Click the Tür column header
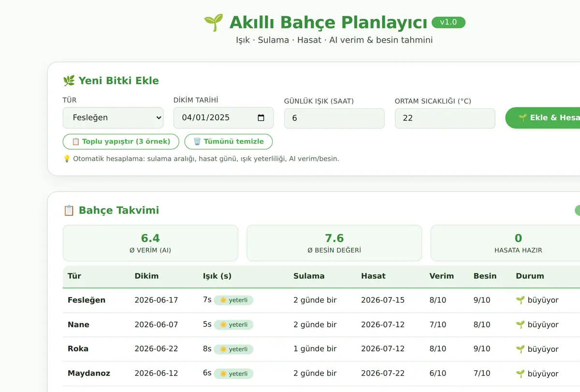 (x=74, y=276)
